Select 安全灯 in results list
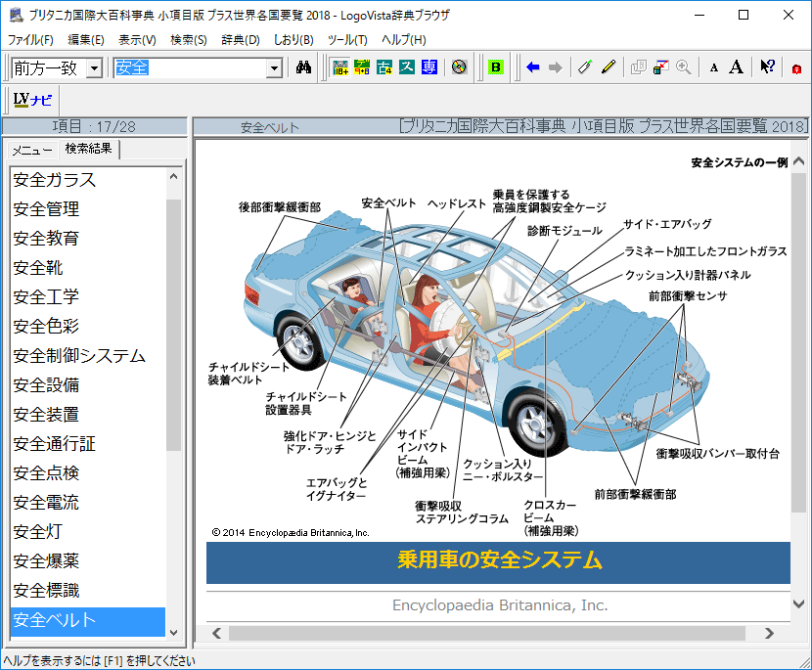The width and height of the screenshot is (812, 670). [88, 532]
